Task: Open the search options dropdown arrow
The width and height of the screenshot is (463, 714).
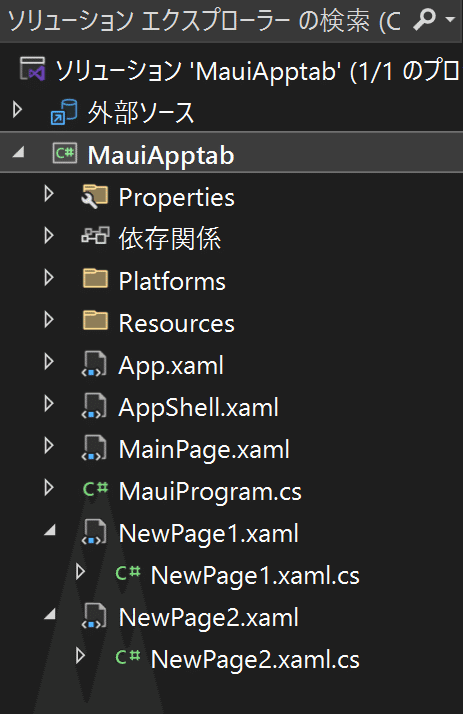Action: pyautogui.click(x=451, y=20)
